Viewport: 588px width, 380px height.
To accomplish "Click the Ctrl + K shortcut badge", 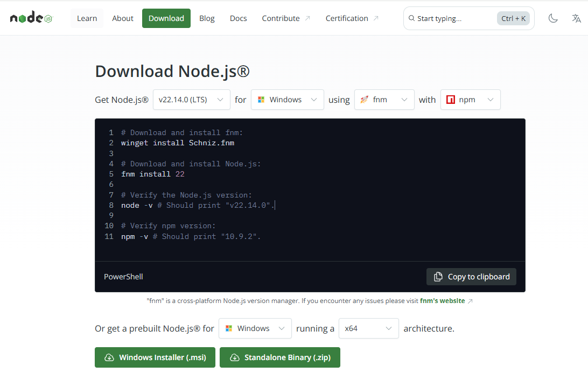I will pos(513,18).
